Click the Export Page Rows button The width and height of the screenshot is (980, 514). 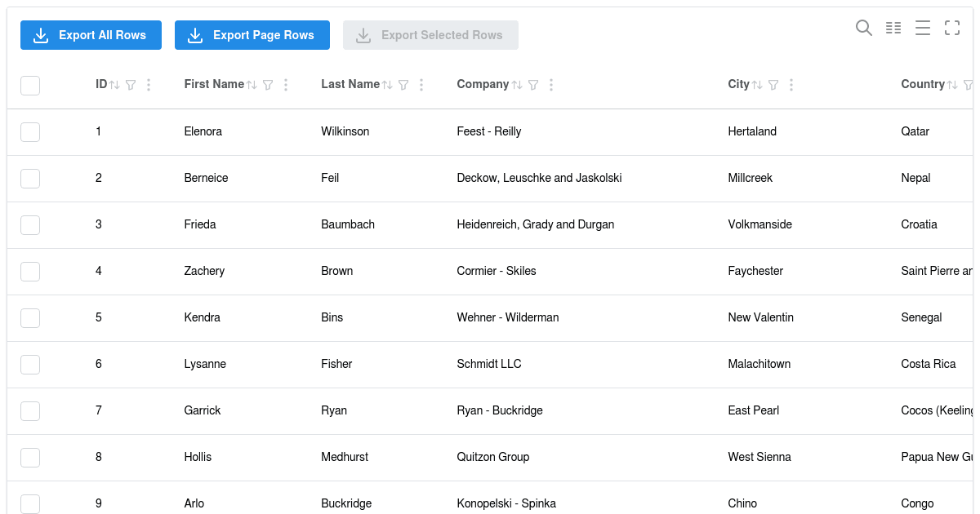252,35
